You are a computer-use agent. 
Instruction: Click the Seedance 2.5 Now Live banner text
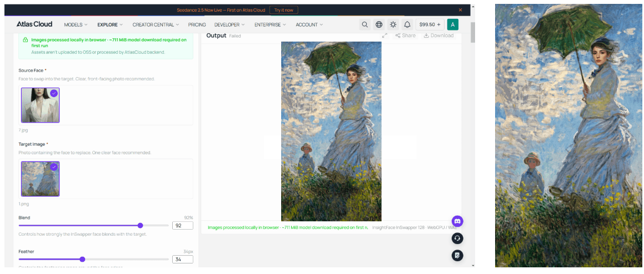pyautogui.click(x=221, y=10)
